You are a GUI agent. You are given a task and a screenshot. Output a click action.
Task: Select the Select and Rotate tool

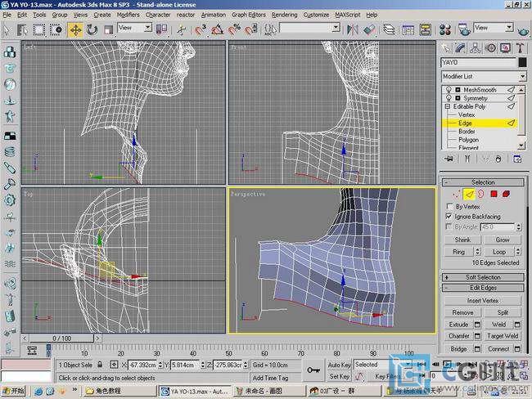(92, 29)
